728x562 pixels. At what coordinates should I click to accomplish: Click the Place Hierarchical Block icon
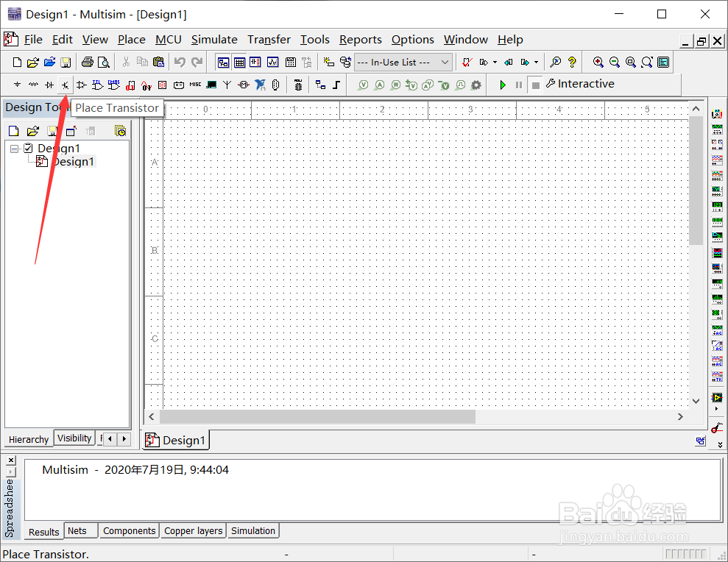pos(320,85)
